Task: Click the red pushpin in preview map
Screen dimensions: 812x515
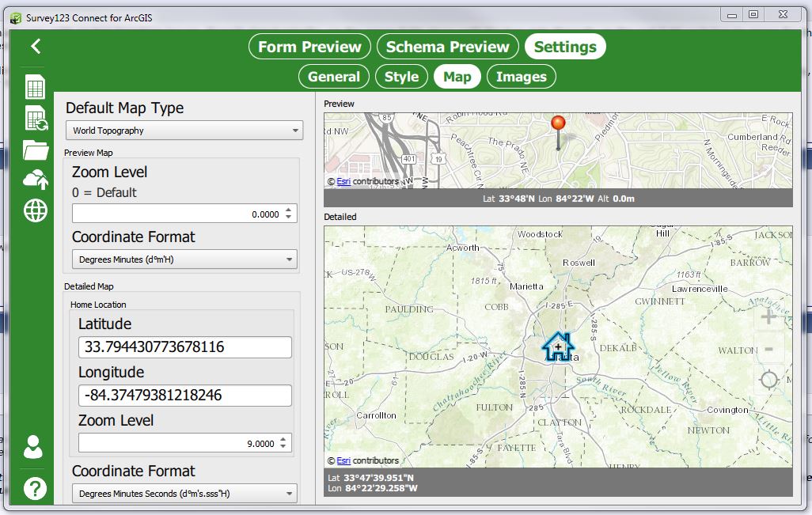Action: [x=558, y=132]
